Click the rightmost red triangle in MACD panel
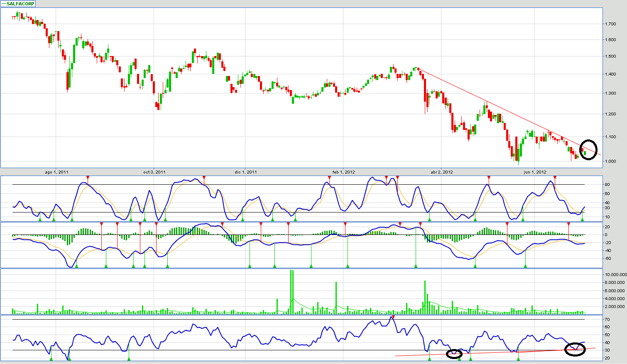Viewport: 627px width, 364px height. pyautogui.click(x=568, y=225)
